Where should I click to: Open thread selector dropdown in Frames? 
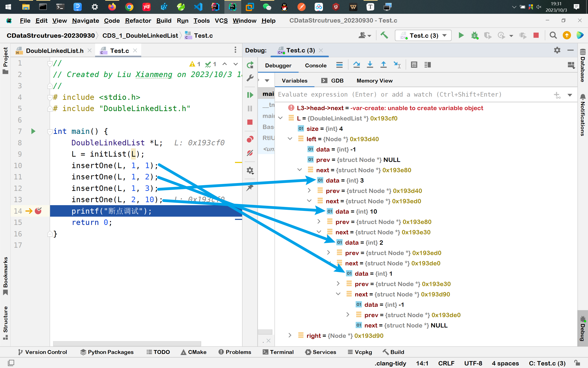267,81
